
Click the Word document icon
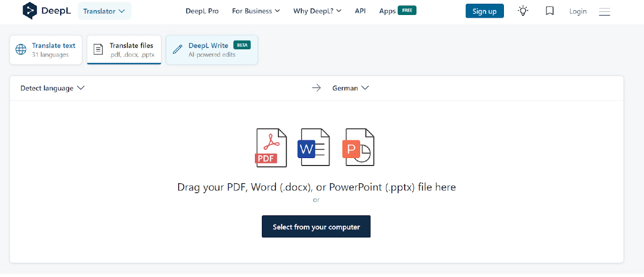[314, 147]
